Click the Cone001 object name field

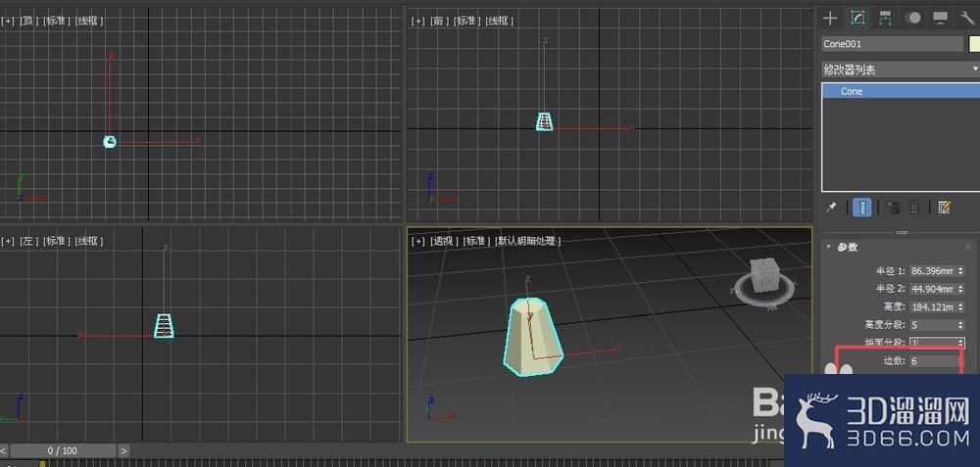(x=892, y=44)
